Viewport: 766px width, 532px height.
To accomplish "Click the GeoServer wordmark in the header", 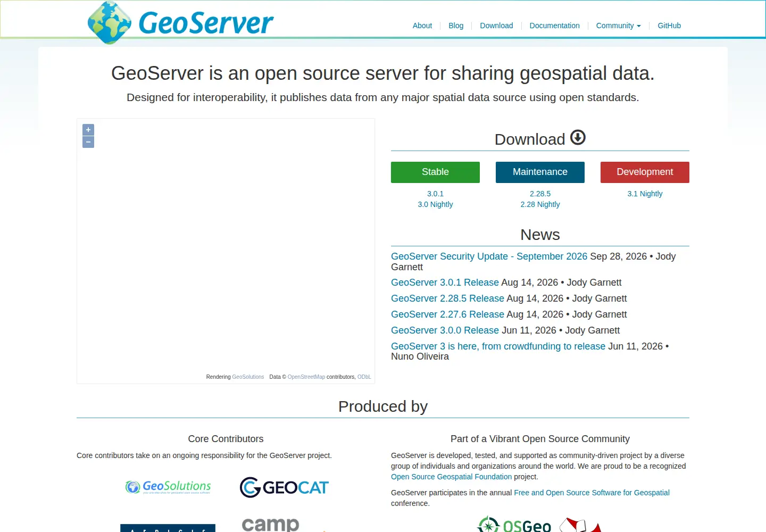I will [x=206, y=23].
